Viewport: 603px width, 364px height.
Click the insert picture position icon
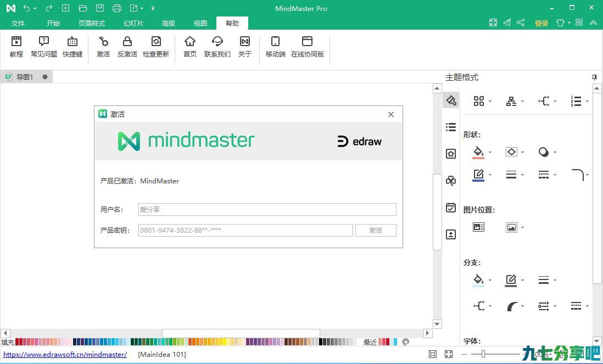pos(478,227)
